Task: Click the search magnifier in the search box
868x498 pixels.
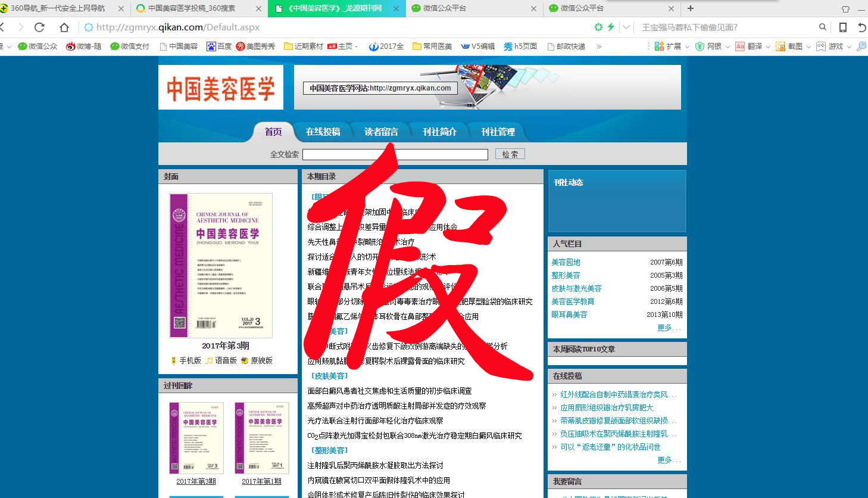Action: point(823,27)
